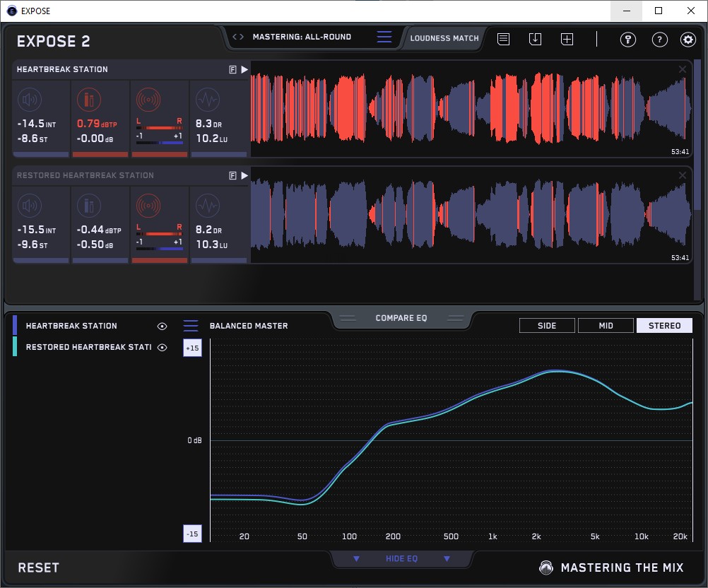Screen dimensions: 708x588
Task: Open the preset list menu beside Mastering: All-Round
Action: tap(384, 37)
